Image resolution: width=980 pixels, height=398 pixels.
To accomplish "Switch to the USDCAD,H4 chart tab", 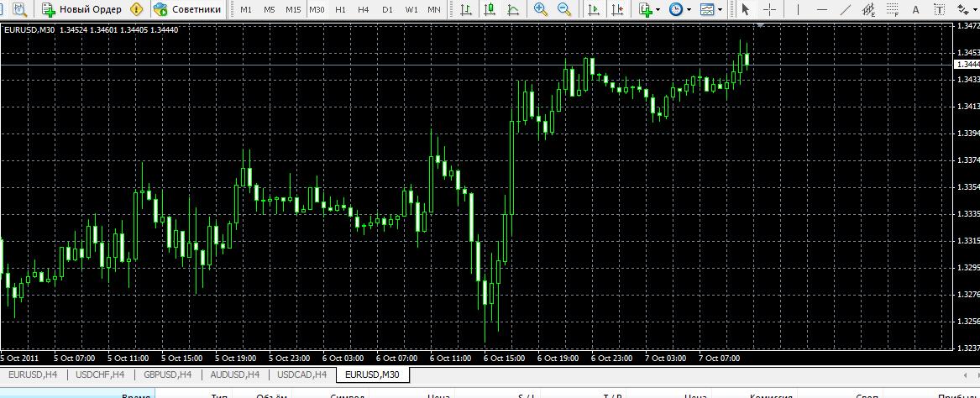I will (301, 374).
